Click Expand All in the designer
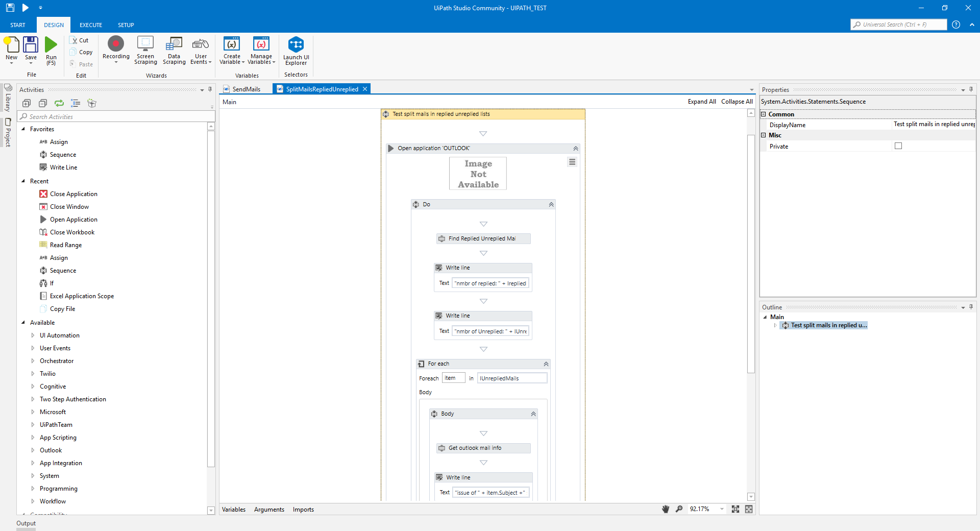 point(702,102)
